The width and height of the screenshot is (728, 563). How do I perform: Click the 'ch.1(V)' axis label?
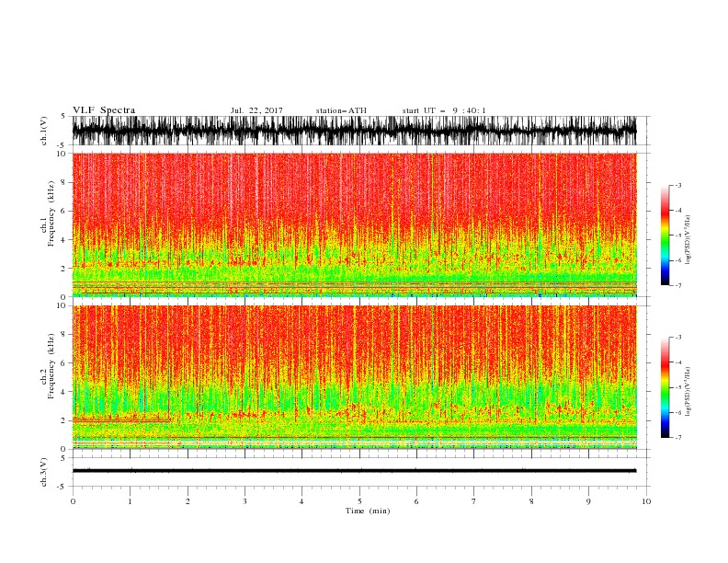tap(44, 131)
